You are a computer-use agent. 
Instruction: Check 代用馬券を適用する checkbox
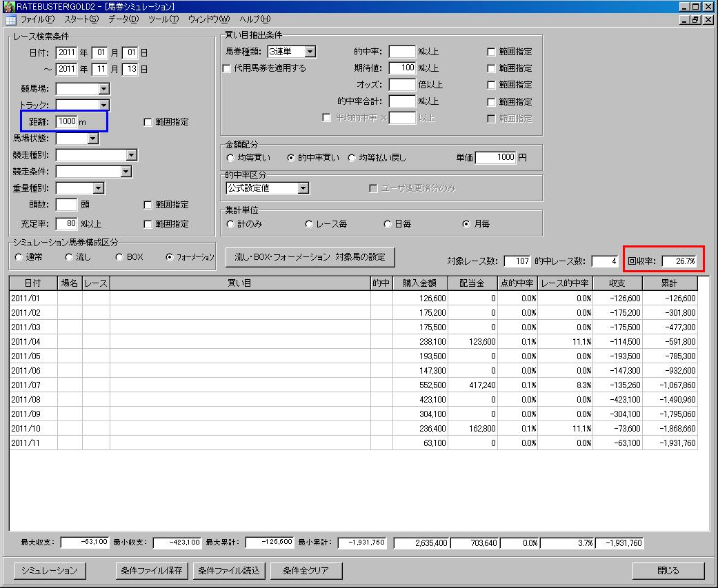pos(226,68)
